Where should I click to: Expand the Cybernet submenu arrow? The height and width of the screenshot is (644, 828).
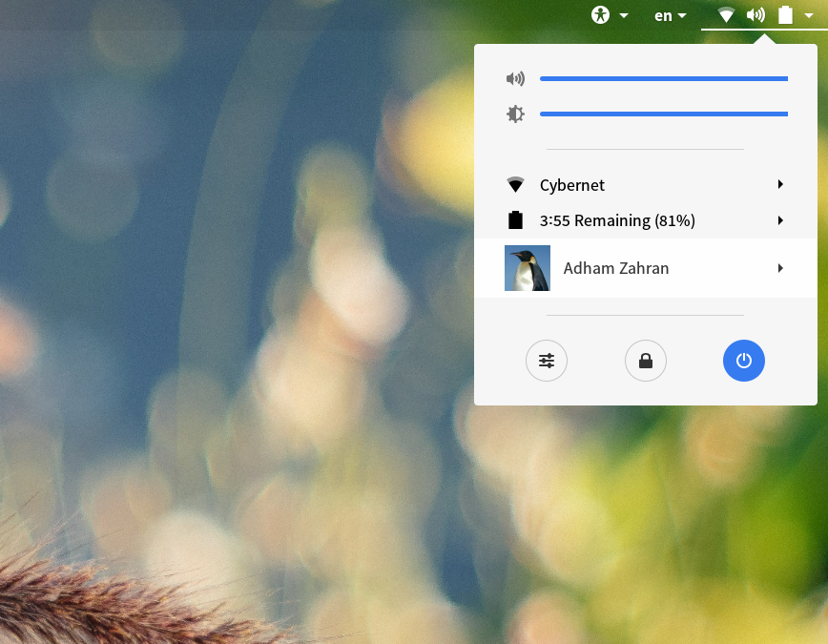[780, 184]
